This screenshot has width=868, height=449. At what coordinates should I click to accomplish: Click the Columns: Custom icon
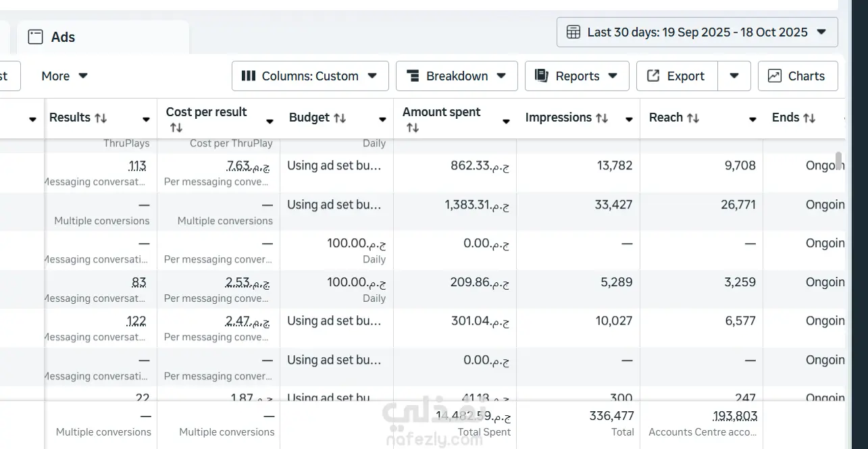pyautogui.click(x=249, y=76)
